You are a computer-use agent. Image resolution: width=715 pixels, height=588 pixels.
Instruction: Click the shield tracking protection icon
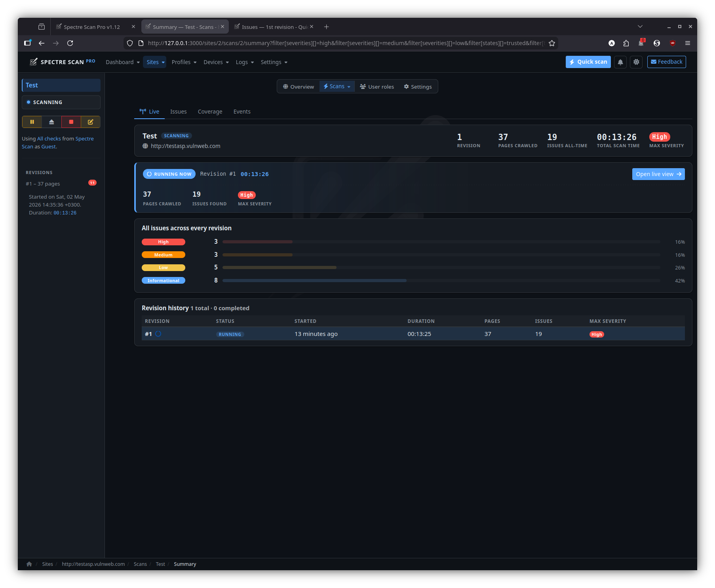click(x=130, y=43)
